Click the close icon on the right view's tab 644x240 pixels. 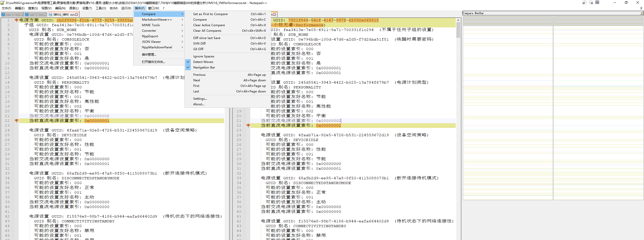[274, 15]
